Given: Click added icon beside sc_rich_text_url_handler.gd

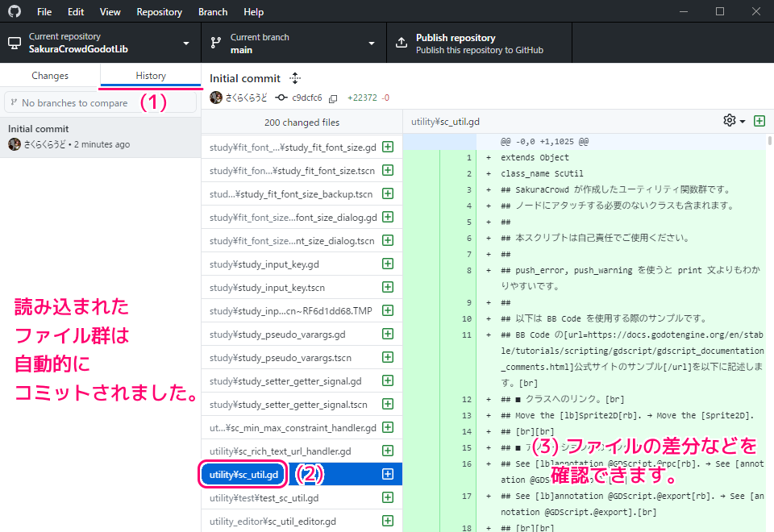Looking at the screenshot, I should point(388,451).
